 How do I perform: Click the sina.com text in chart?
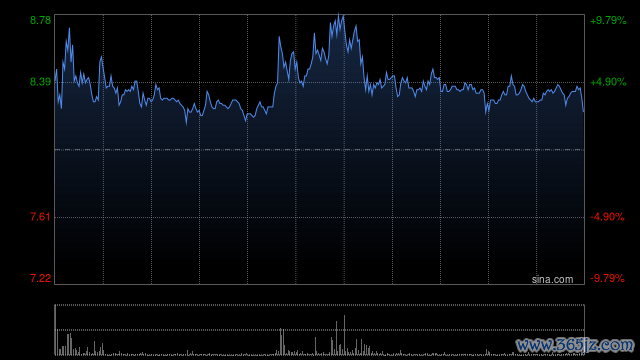coord(552,280)
